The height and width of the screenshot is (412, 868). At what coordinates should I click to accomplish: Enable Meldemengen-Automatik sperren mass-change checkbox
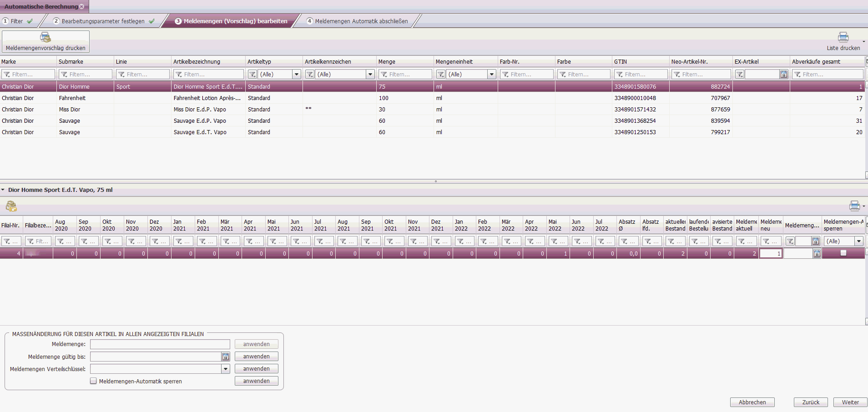coord(93,381)
